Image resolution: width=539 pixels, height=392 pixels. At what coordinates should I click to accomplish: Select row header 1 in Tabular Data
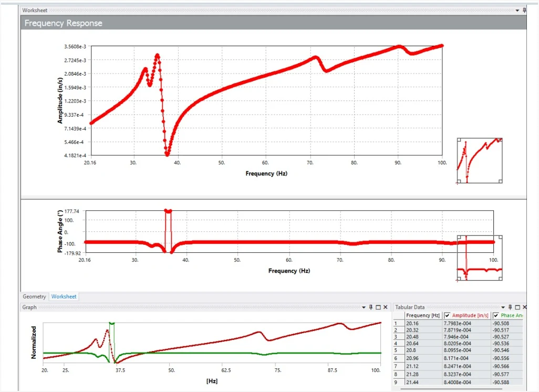[399, 323]
